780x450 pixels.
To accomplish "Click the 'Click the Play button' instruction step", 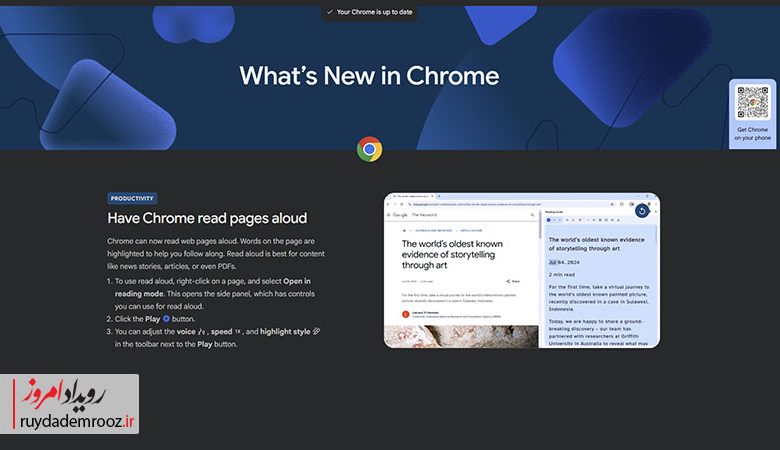I will coord(155,319).
